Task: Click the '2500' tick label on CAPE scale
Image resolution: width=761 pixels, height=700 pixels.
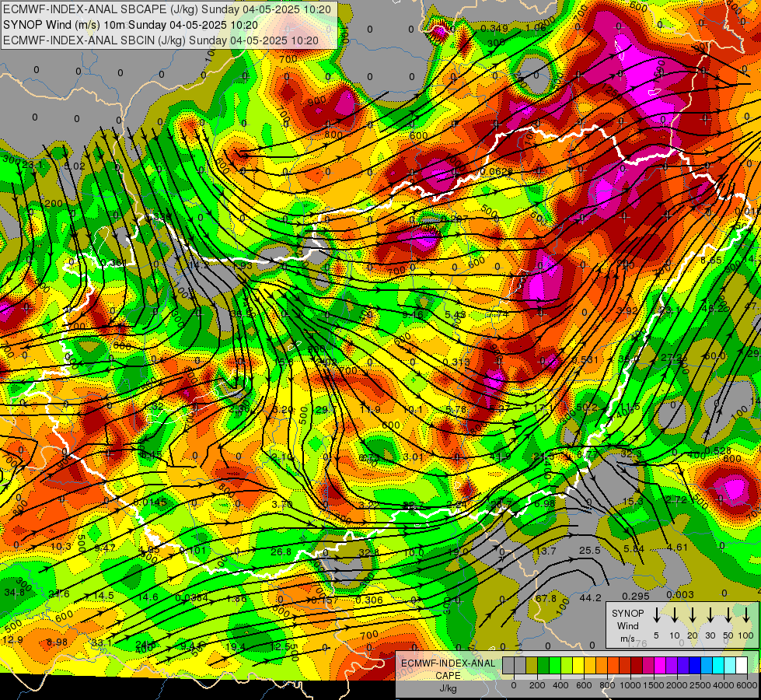Action: click(700, 685)
